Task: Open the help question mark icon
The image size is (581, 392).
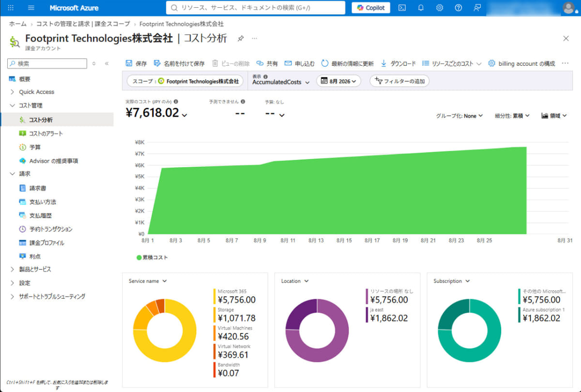Action: click(x=459, y=8)
